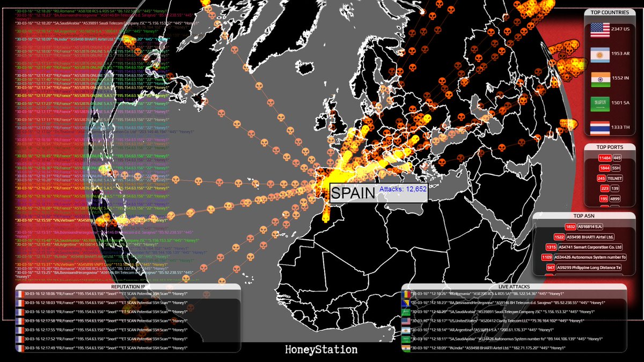Click the Saudi flag on the 12:18:11 attack row
Viewport: 644px width, 362px height.
(x=406, y=339)
